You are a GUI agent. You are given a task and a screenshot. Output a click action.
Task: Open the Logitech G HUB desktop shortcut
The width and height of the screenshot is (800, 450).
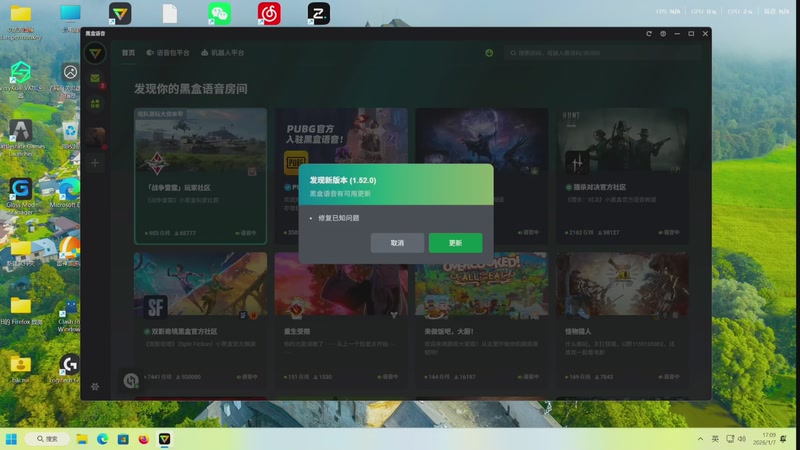coord(68,368)
